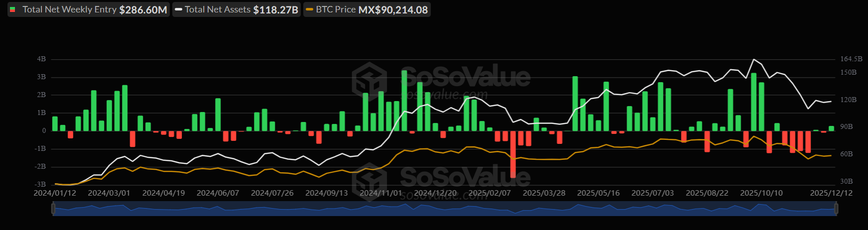Click the 2025/12/12 date label on the x-axis
The image size is (868, 230).
click(831, 193)
